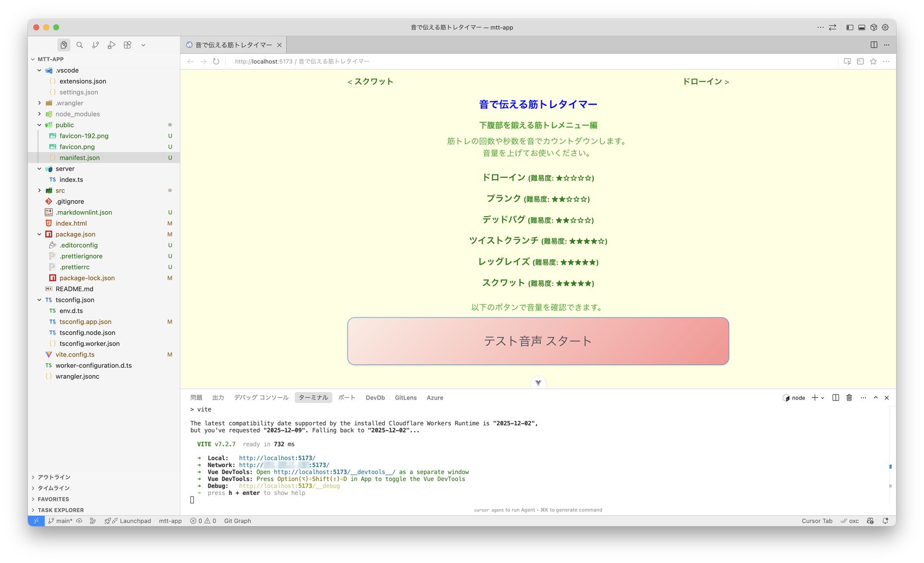This screenshot has width=924, height=563.
Task: Collapse the public folder
Action: pyautogui.click(x=40, y=125)
